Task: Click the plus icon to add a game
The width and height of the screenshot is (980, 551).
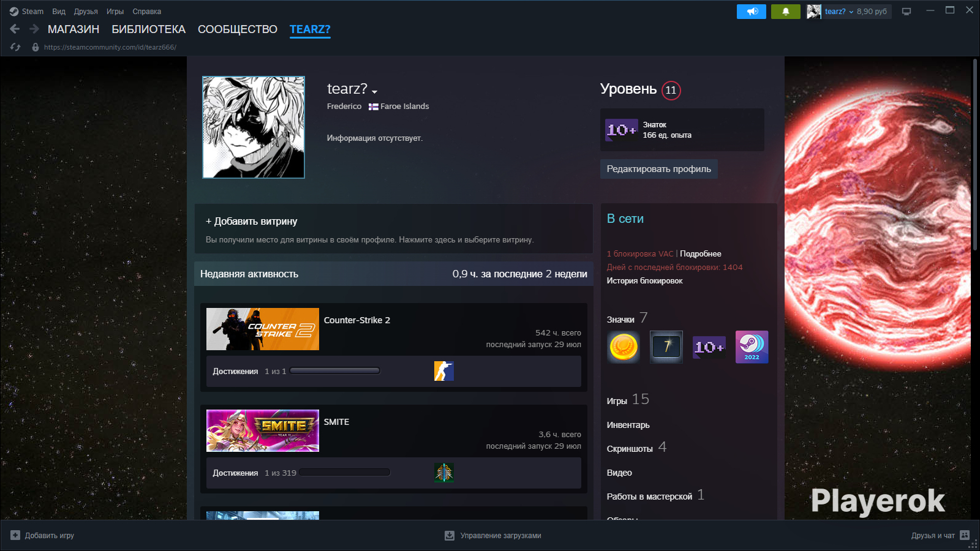Action: click(x=15, y=535)
